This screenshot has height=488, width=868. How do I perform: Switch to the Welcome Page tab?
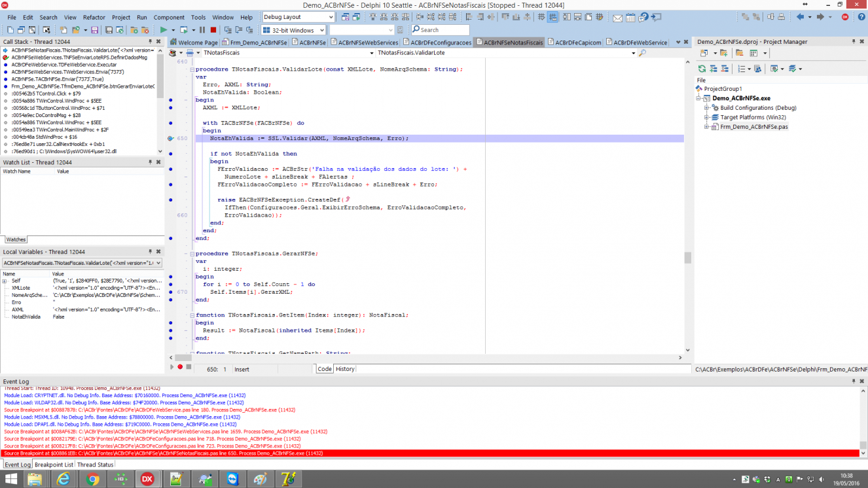[194, 43]
